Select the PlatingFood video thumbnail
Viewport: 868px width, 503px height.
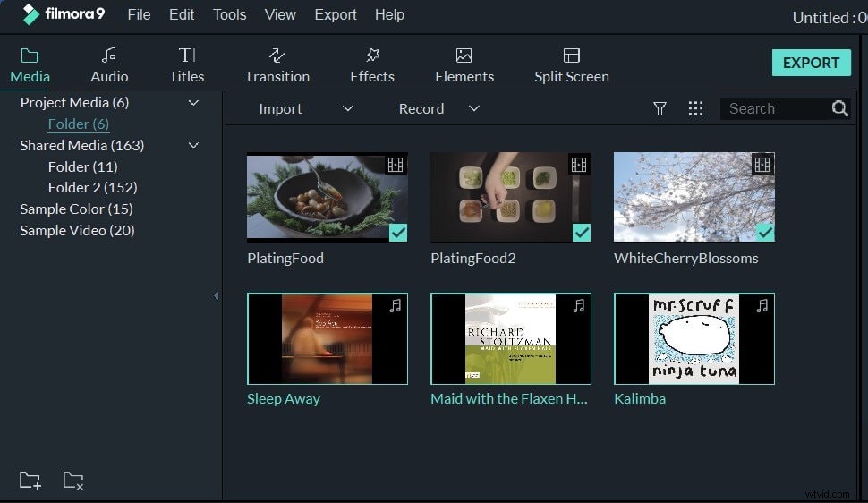click(328, 197)
